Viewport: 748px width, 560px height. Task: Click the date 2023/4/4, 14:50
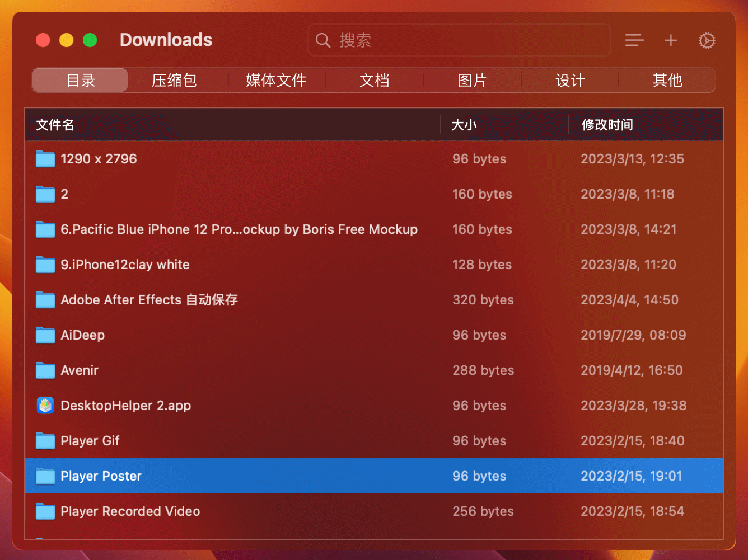[x=629, y=300]
